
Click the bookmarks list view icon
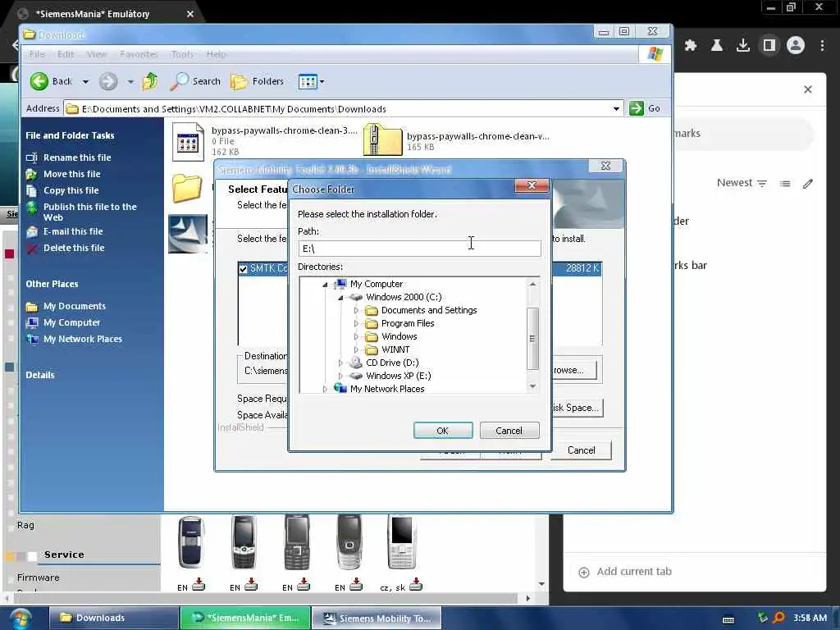pyautogui.click(x=785, y=184)
